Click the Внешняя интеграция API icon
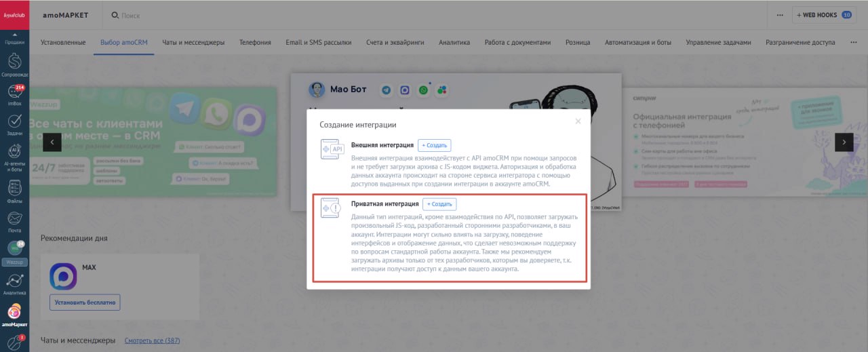868x352 pixels. [x=333, y=149]
